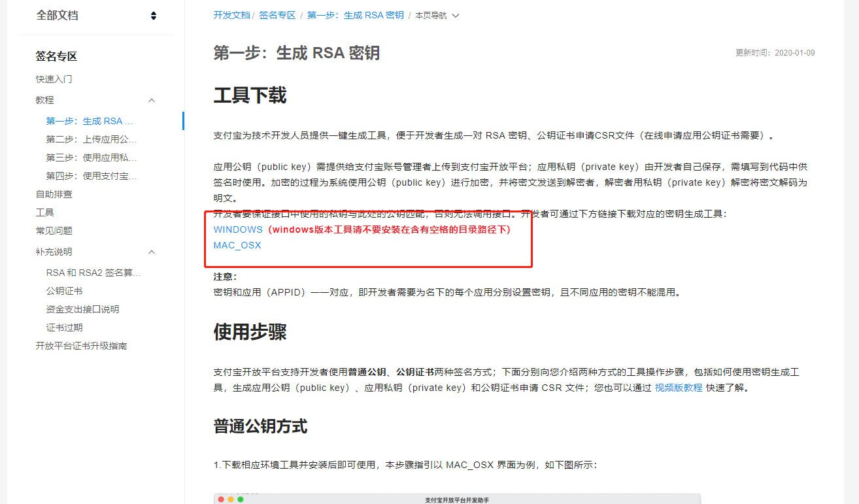Expand the 本页导航 dropdown arrow
The height and width of the screenshot is (504, 859).
click(456, 16)
